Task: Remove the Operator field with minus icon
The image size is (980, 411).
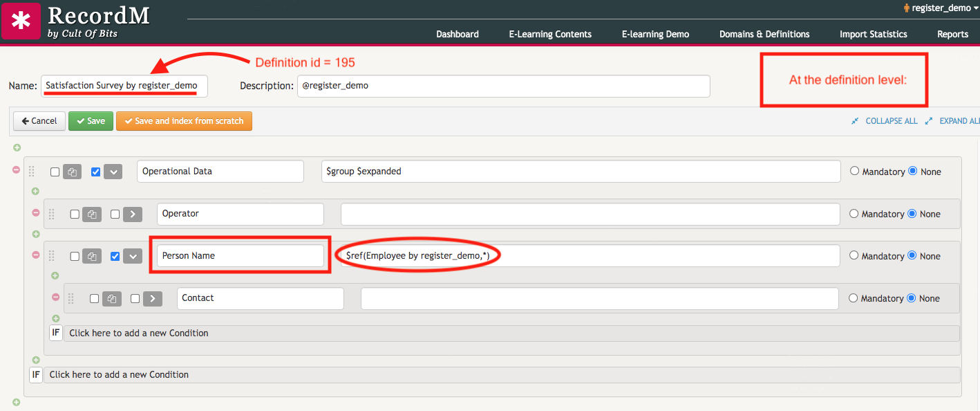Action: (x=36, y=212)
